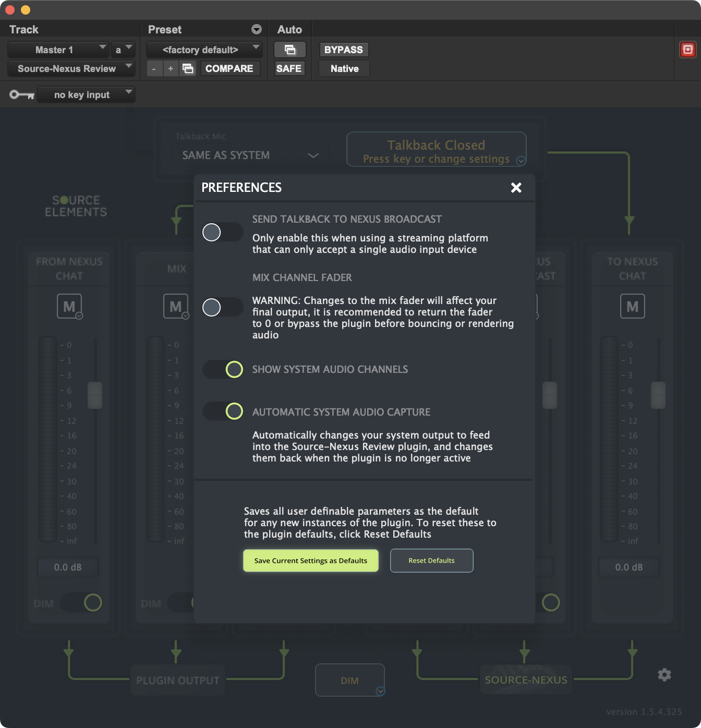Expand the factory default preset dropdown
Screen dimensions: 701x728
click(x=203, y=50)
